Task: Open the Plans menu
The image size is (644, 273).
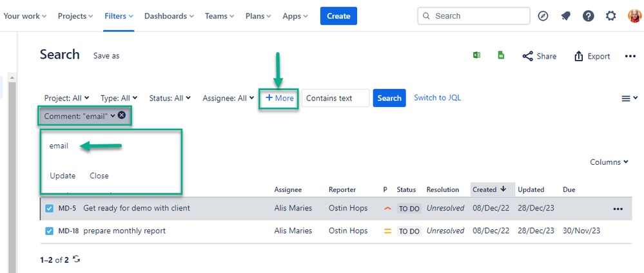Action: coord(259,16)
